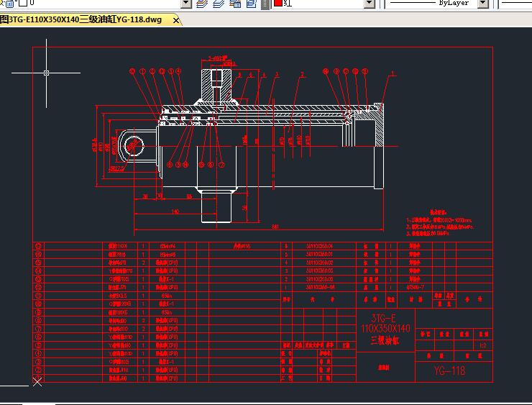532x405 pixels.
Task: Click second layer-stack icon right of layer dropdown
Action: (219, 4)
